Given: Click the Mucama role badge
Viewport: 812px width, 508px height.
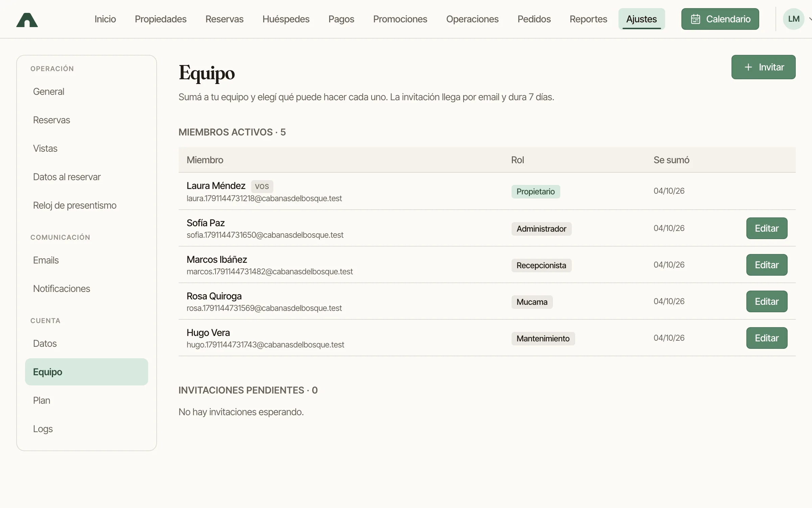Looking at the screenshot, I should pos(532,302).
